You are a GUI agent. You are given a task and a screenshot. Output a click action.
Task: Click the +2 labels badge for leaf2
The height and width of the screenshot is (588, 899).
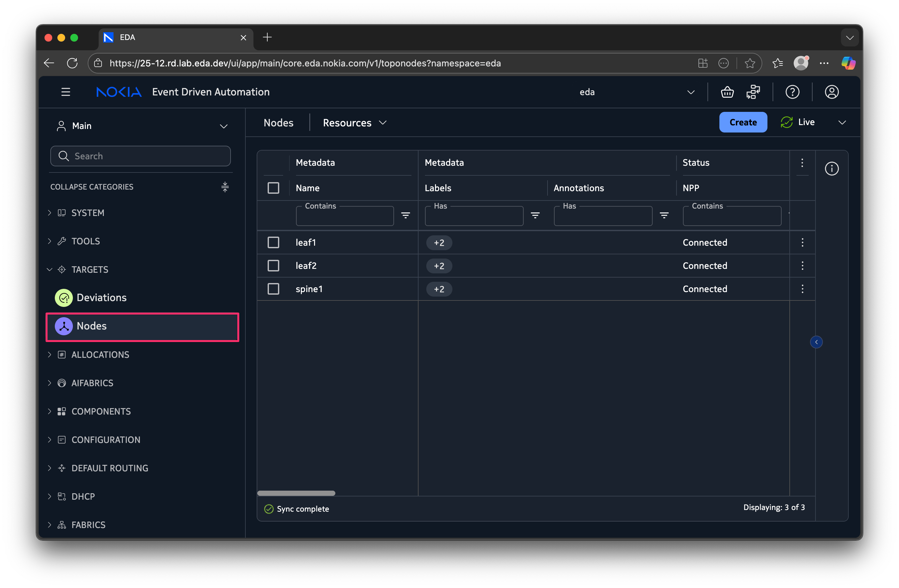439,266
